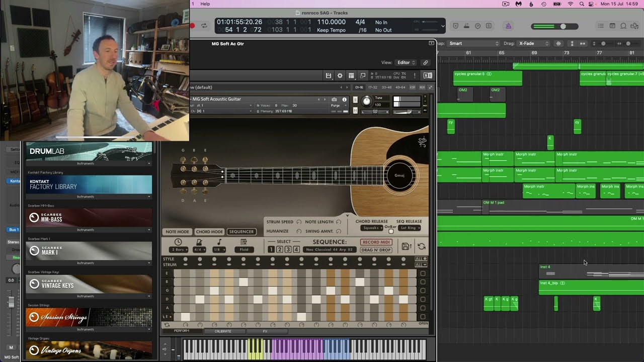Select Sequencer mode button

click(242, 232)
